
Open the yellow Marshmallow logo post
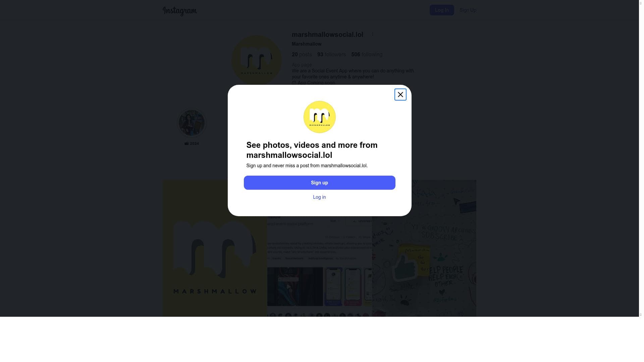click(215, 248)
